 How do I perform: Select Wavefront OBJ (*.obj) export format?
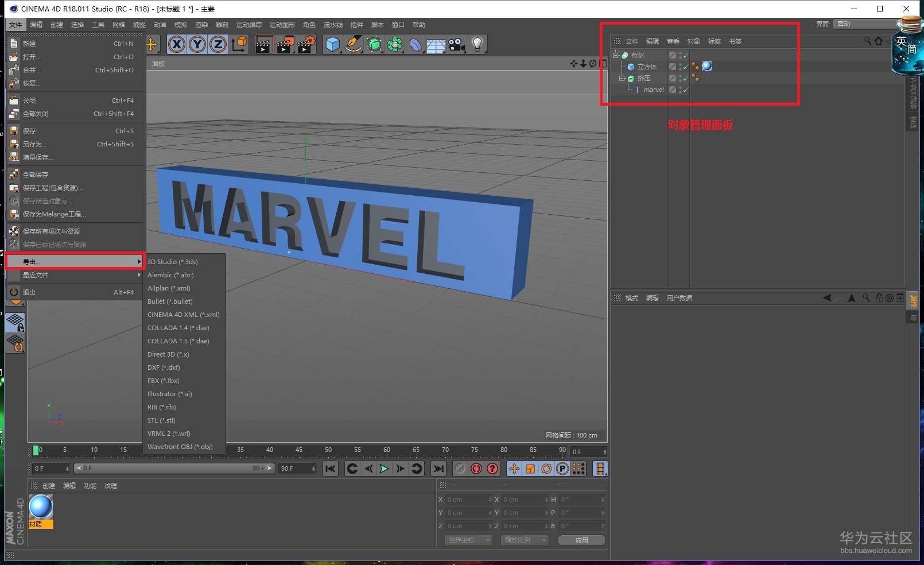tap(180, 447)
